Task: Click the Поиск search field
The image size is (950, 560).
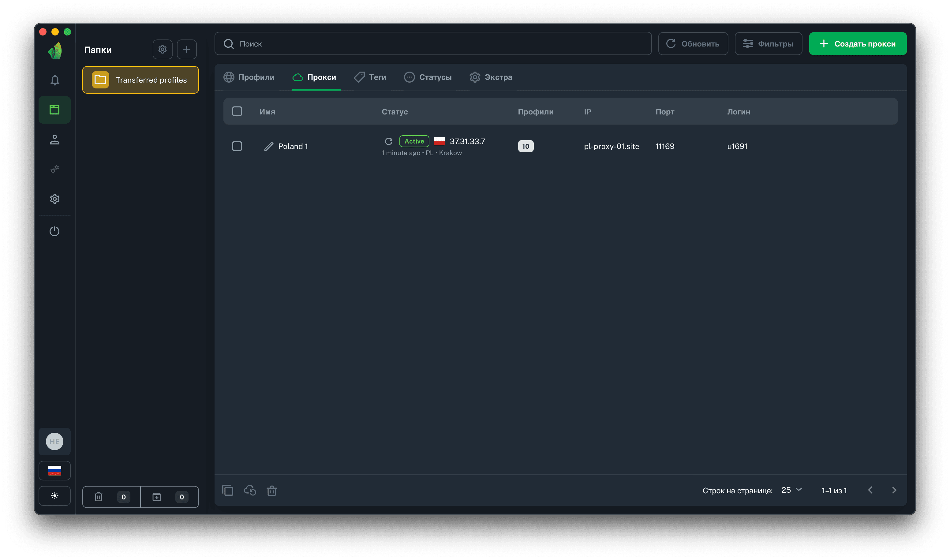Action: (x=433, y=44)
